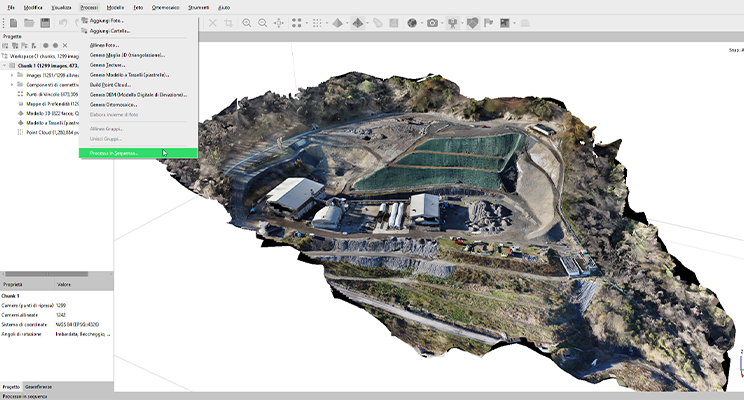Image resolution: width=744 pixels, height=400 pixels.
Task: Open dropdown arrow next to point cloud icon
Action: [x=327, y=23]
